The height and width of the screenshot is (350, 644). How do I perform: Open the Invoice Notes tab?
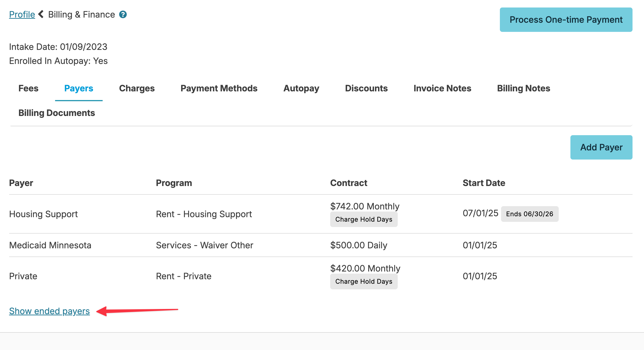(442, 88)
